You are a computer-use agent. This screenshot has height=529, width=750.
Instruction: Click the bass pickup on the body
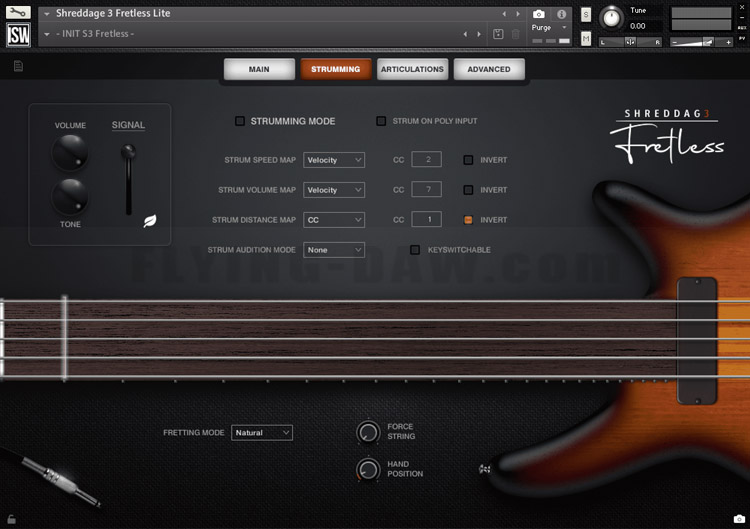(697, 341)
